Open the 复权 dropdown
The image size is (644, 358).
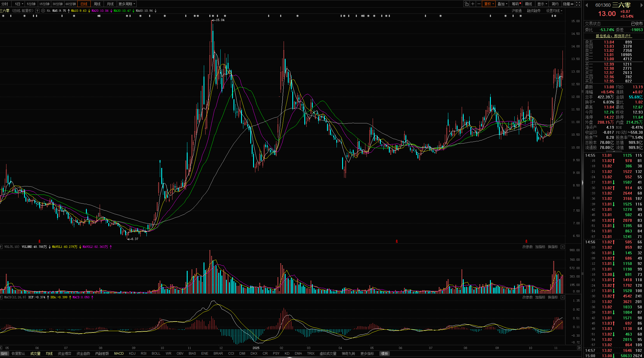[x=489, y=4]
